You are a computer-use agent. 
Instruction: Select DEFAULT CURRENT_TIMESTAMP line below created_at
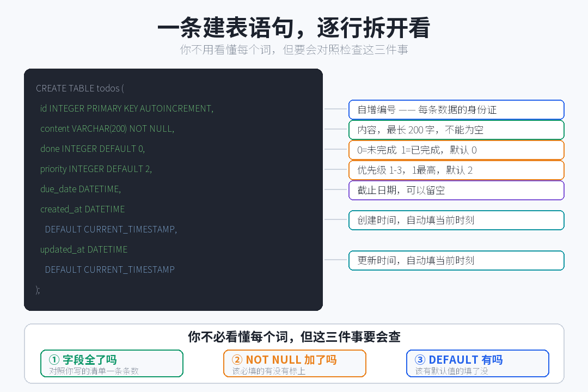(111, 229)
